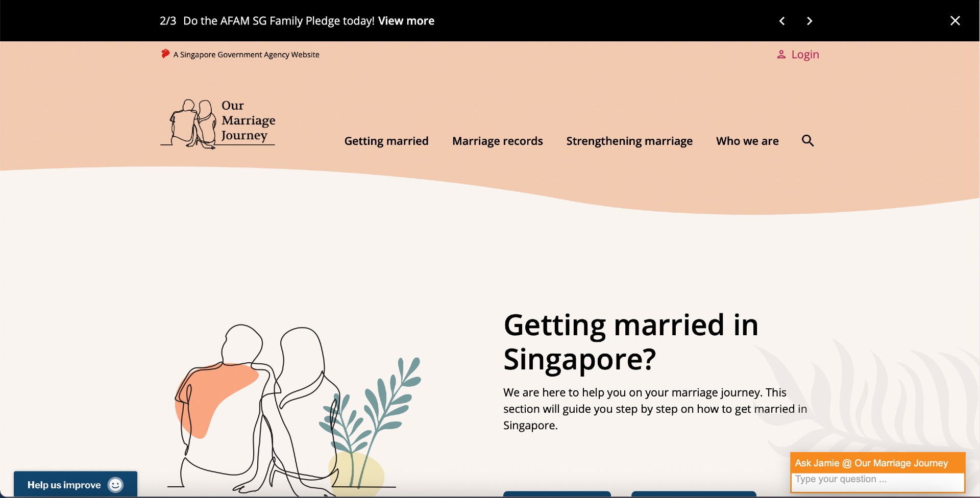Open site search with magnifier icon
The image size is (980, 498).
807,141
